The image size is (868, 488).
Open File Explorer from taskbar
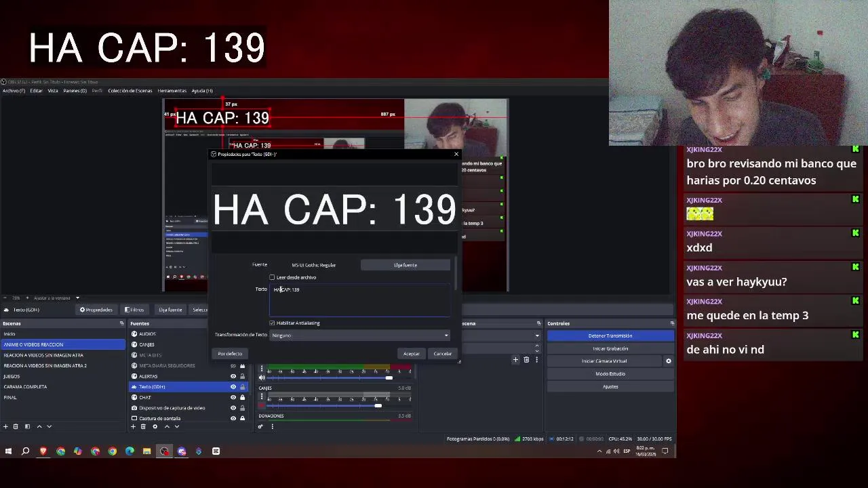point(146,451)
